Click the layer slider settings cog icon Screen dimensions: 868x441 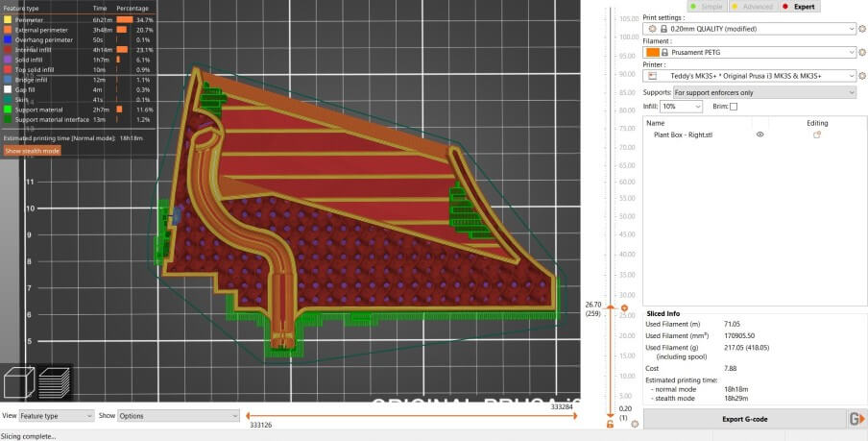coord(635,423)
